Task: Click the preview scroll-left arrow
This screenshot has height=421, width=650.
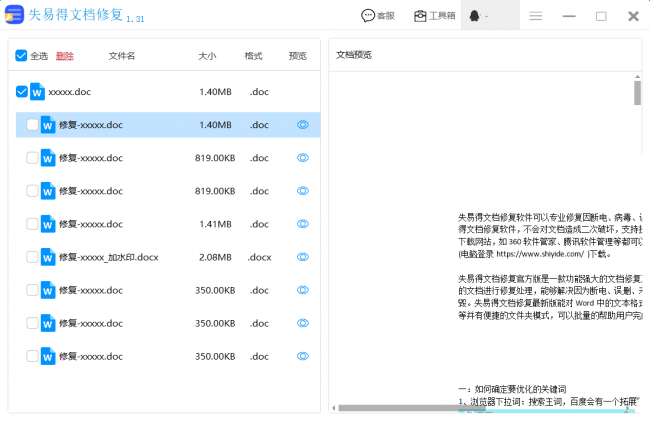Action: (334, 408)
